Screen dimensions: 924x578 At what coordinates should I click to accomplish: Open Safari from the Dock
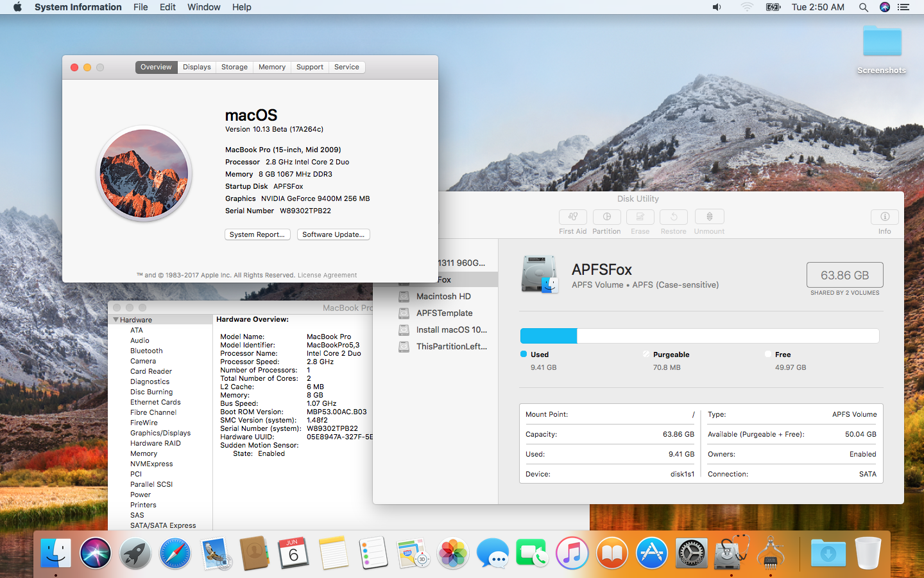tap(175, 553)
